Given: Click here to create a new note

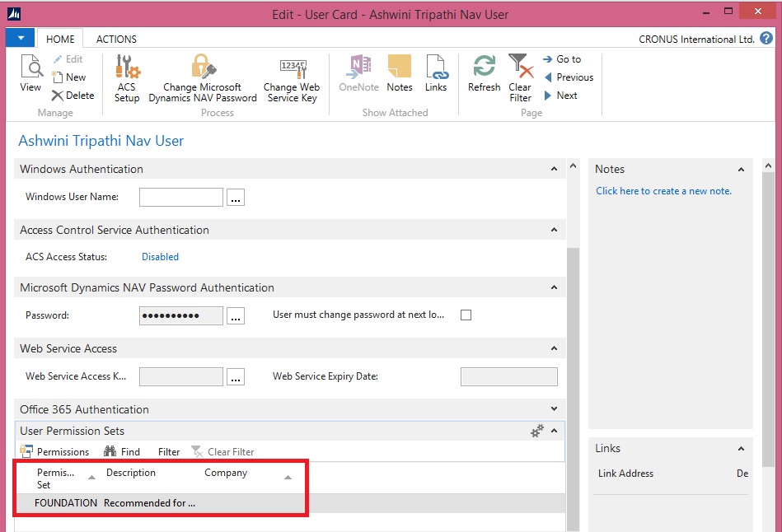Looking at the screenshot, I should pos(663,191).
